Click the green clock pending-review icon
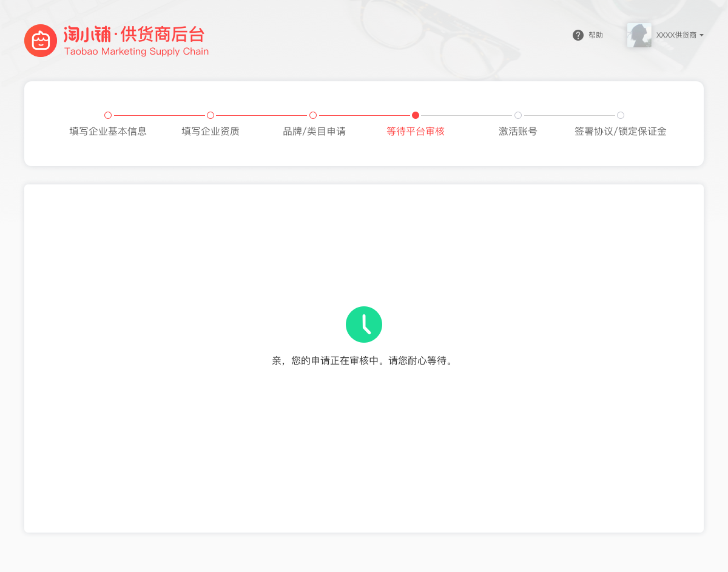Screen dimensions: 728x572 (x=364, y=325)
